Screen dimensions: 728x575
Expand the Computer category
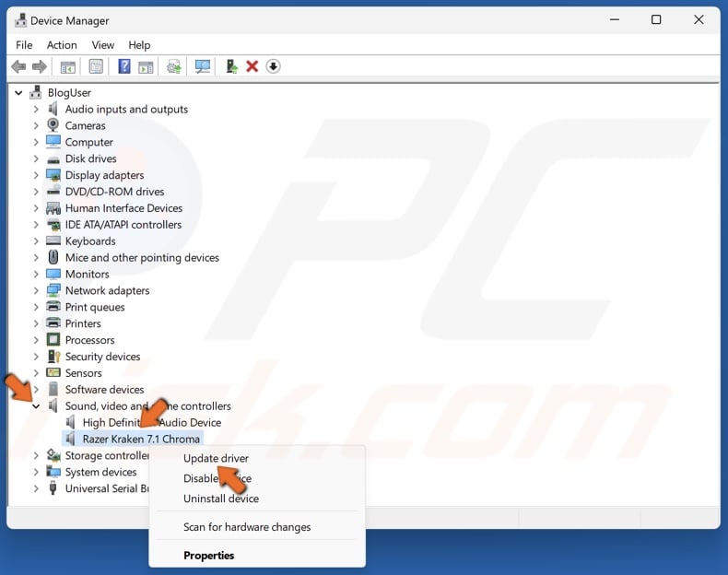pos(36,142)
